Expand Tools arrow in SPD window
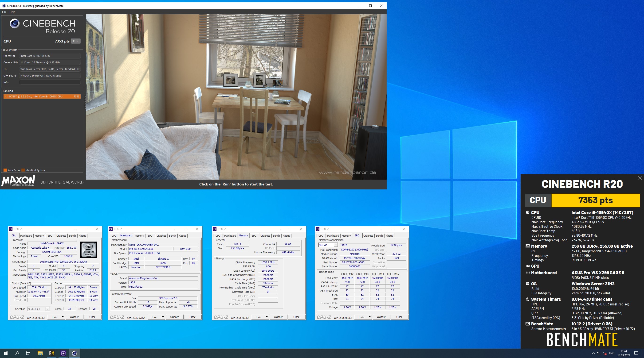 [x=370, y=317]
